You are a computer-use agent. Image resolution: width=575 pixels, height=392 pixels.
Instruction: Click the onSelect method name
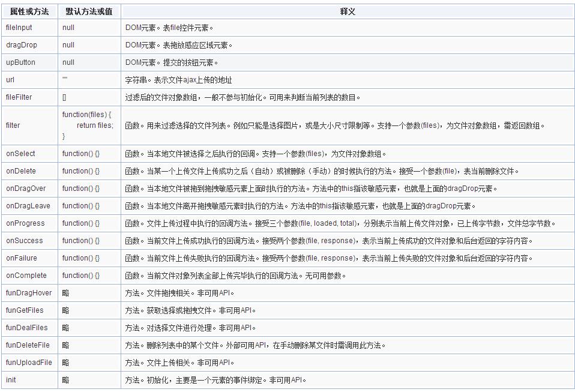point(21,154)
